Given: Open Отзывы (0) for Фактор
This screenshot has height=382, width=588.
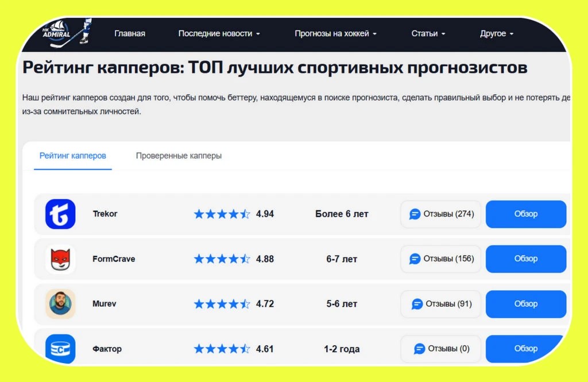Looking at the screenshot, I should pyautogui.click(x=440, y=349).
